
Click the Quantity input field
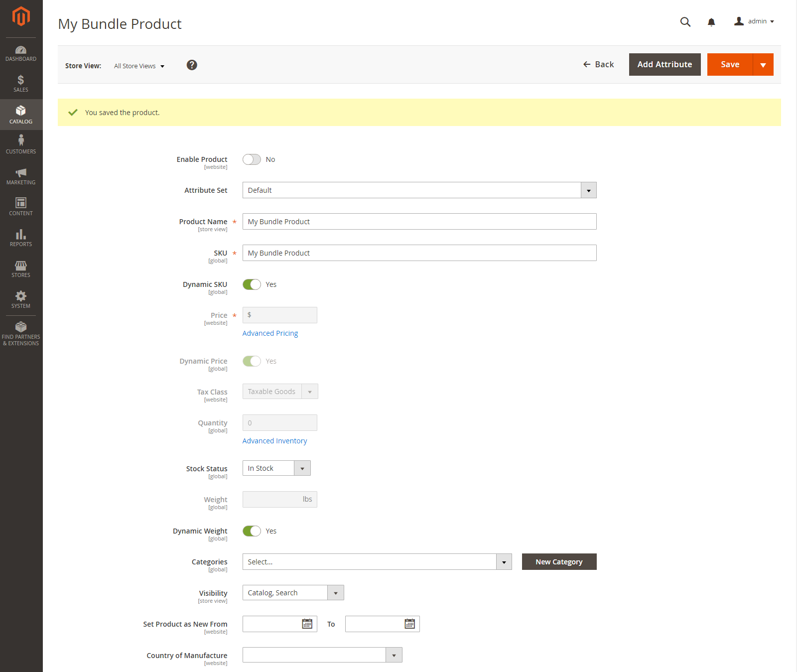coord(280,423)
